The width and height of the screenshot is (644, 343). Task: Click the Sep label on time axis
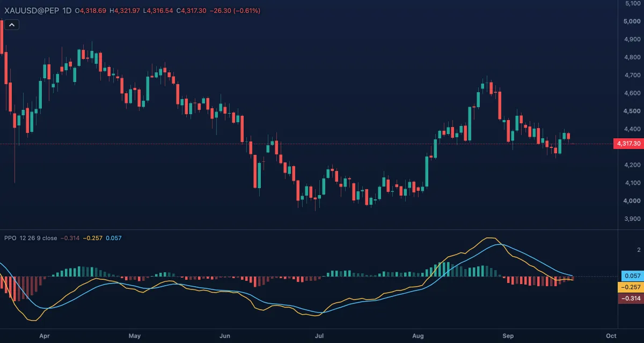[x=508, y=336]
